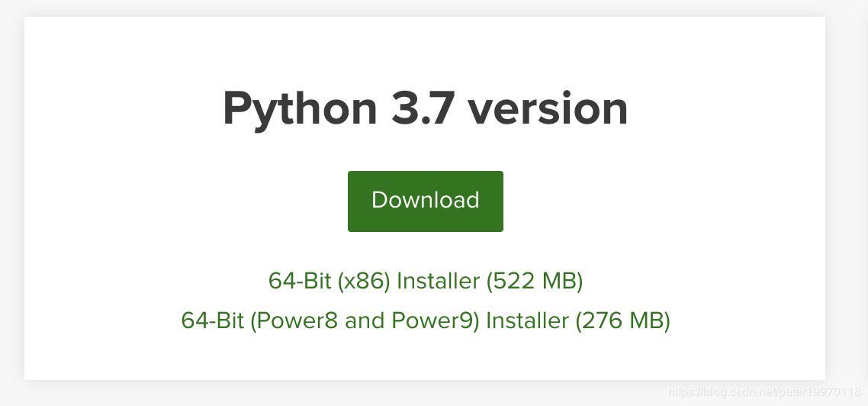Open the 64-Bit (x86) Installer link
868x406 pixels.
coord(425,282)
